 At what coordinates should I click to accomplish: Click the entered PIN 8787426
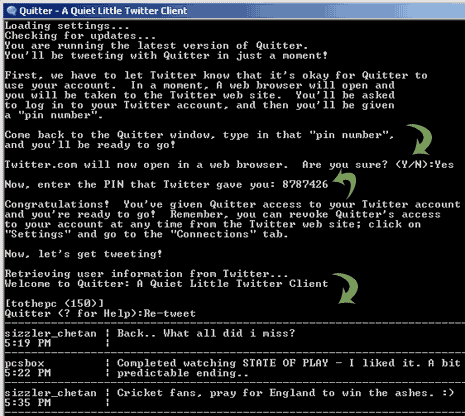pos(305,184)
